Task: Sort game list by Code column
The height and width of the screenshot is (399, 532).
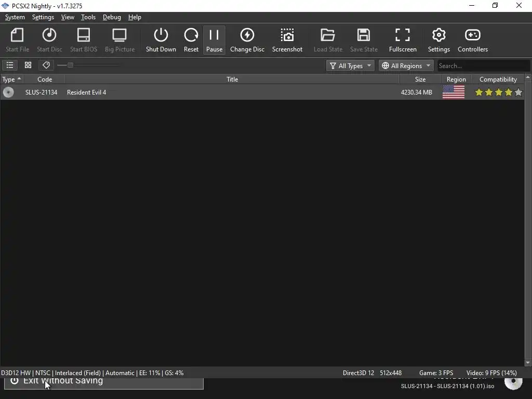Action: click(45, 79)
